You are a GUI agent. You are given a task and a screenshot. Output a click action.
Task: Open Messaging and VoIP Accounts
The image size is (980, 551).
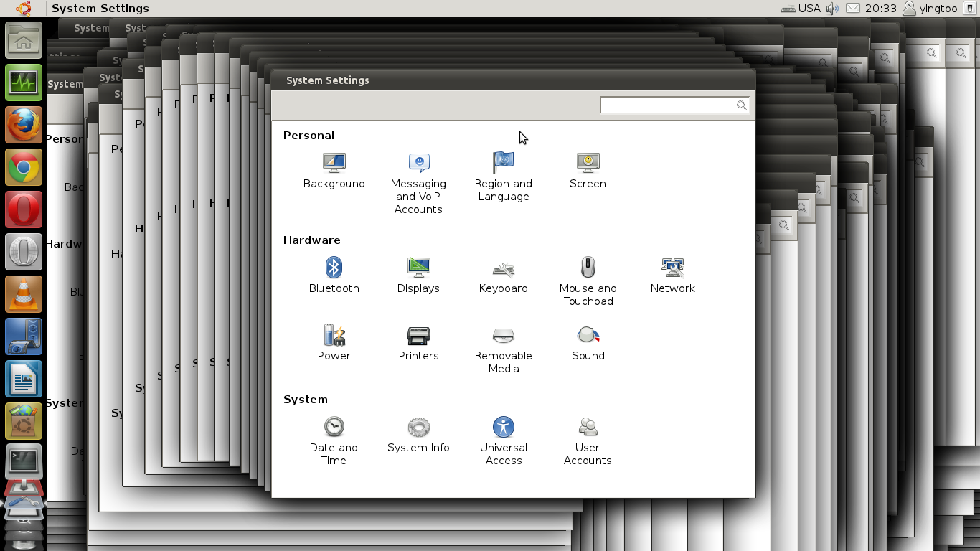click(418, 184)
